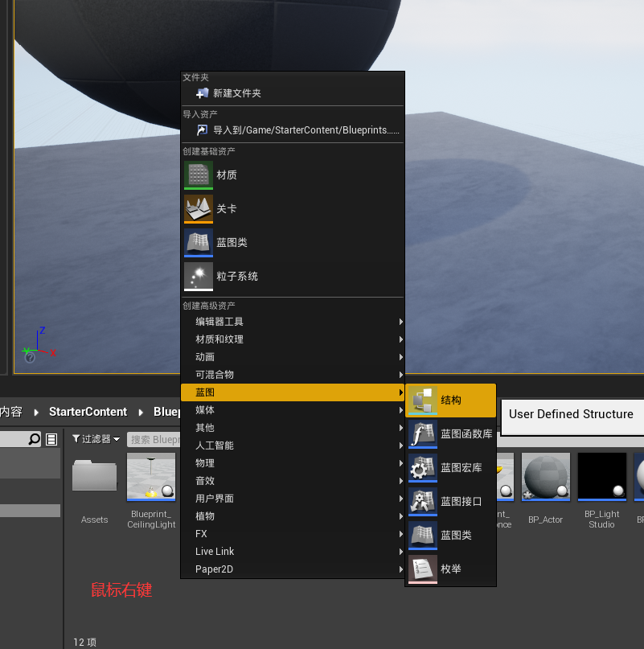Select the 关卡 level icon
The width and height of the screenshot is (644, 649).
pos(199,208)
